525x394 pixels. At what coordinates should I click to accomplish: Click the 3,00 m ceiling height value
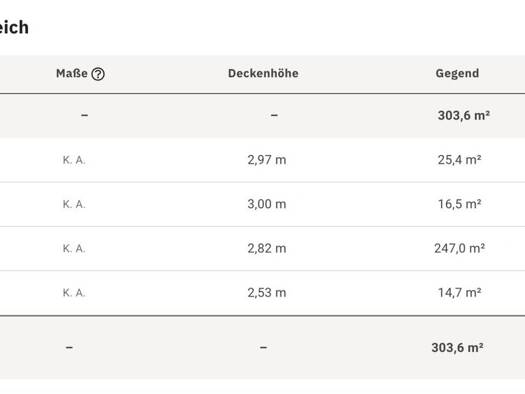pos(267,204)
